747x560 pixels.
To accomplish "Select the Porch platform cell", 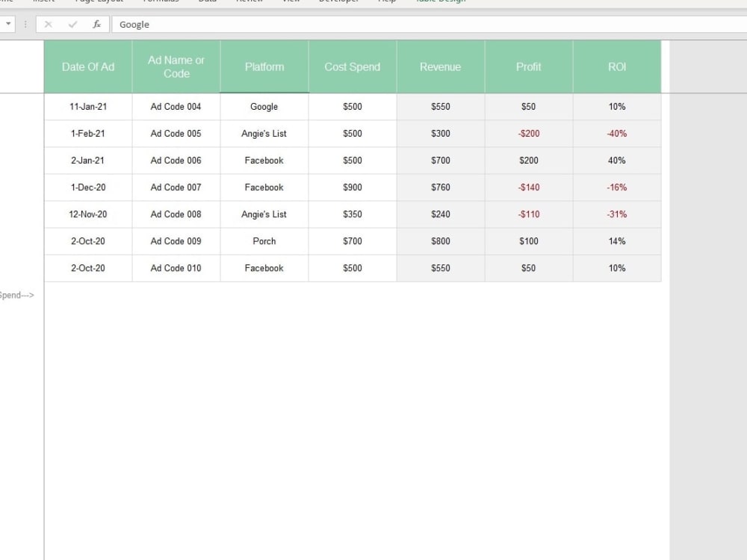I will coord(264,241).
